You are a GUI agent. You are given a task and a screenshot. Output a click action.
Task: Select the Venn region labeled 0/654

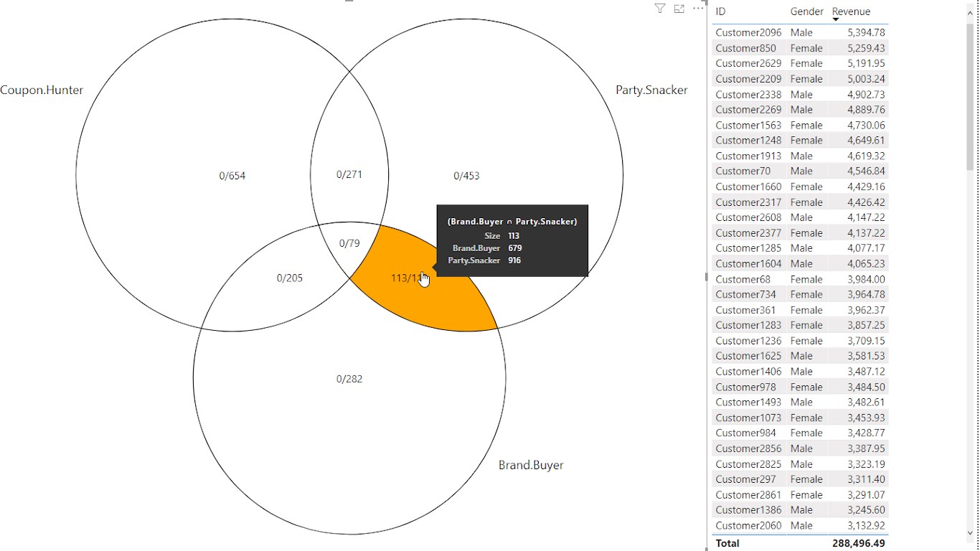tap(232, 176)
